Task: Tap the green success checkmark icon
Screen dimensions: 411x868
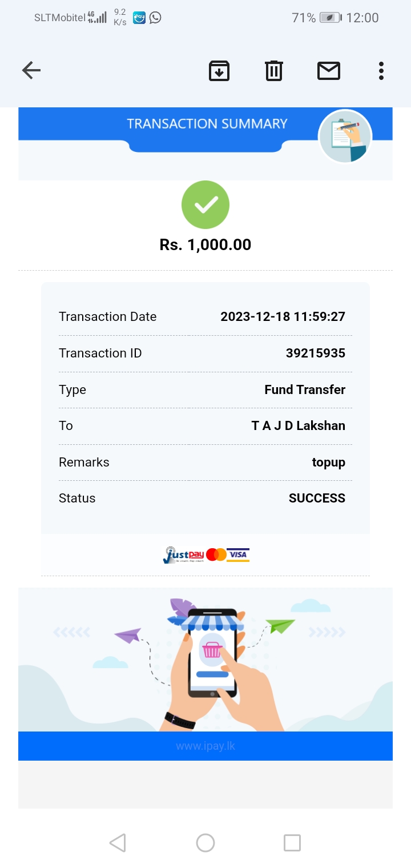Action: (x=205, y=205)
